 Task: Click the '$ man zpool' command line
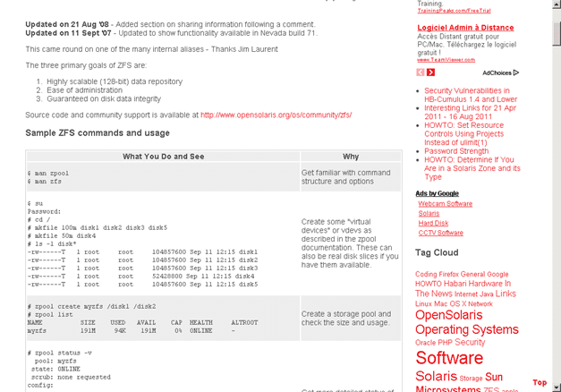point(48,174)
